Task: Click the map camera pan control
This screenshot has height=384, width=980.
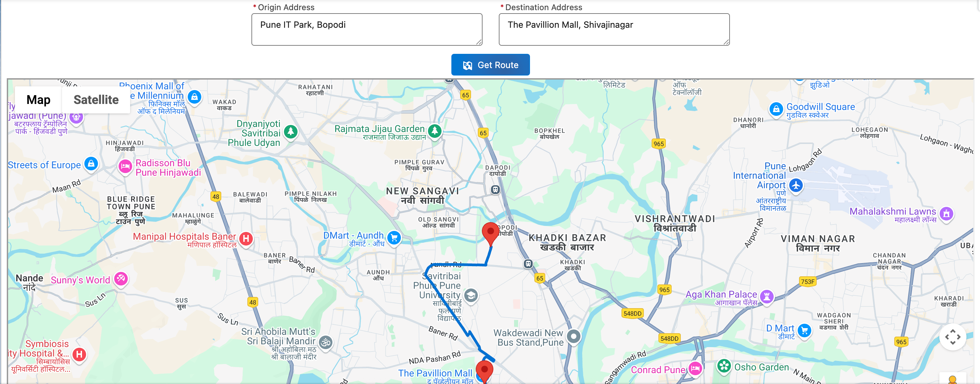Action: (x=953, y=337)
